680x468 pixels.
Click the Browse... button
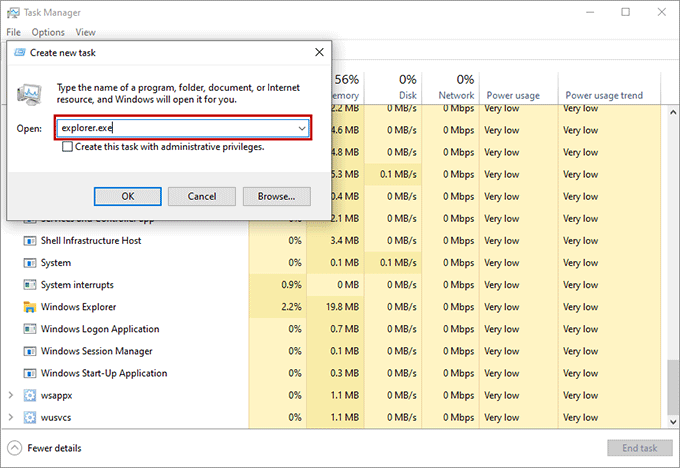(x=277, y=196)
